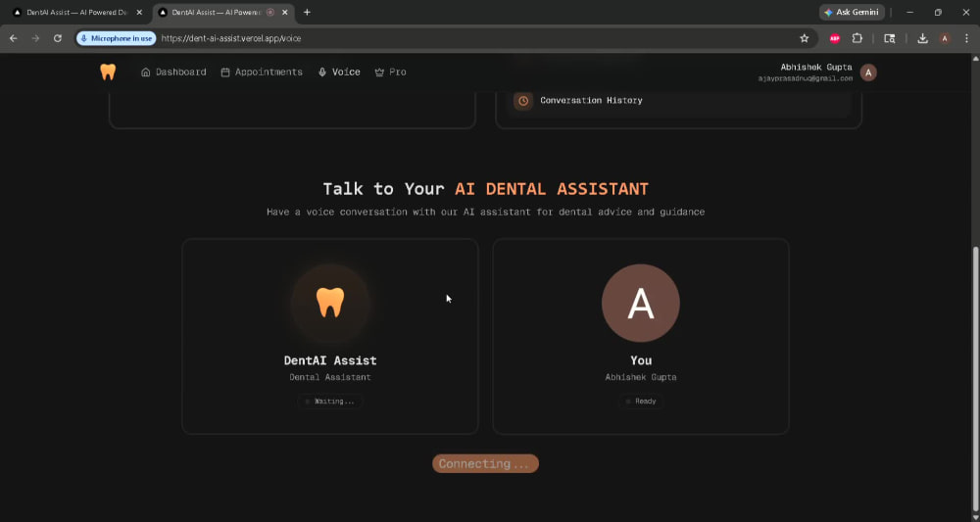This screenshot has height=522, width=980.
Task: Close the first browser tab
Action: click(x=140, y=13)
